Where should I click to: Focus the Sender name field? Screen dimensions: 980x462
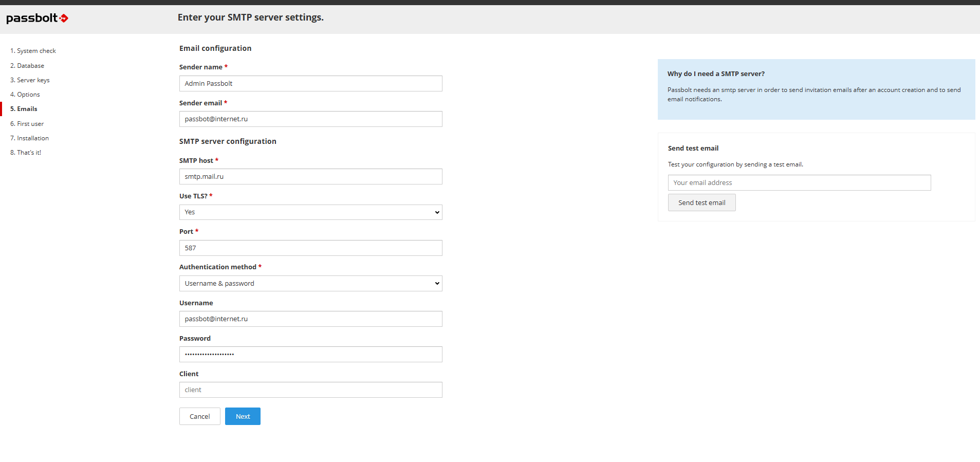tap(310, 83)
